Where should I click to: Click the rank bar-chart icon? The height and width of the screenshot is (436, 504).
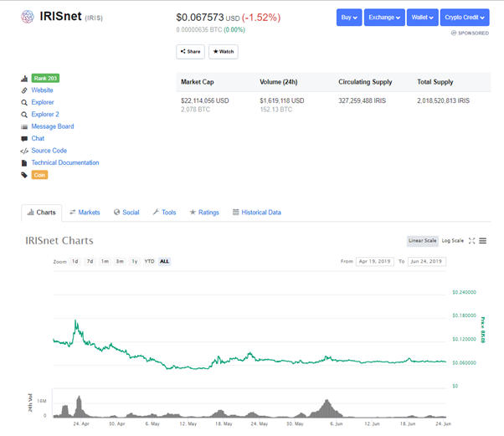coord(24,79)
